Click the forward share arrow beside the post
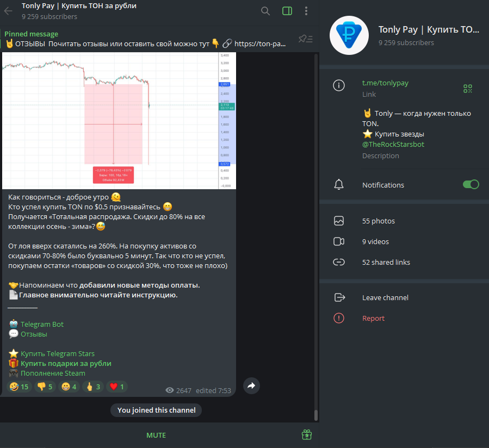This screenshot has width=489, height=448. click(x=251, y=385)
